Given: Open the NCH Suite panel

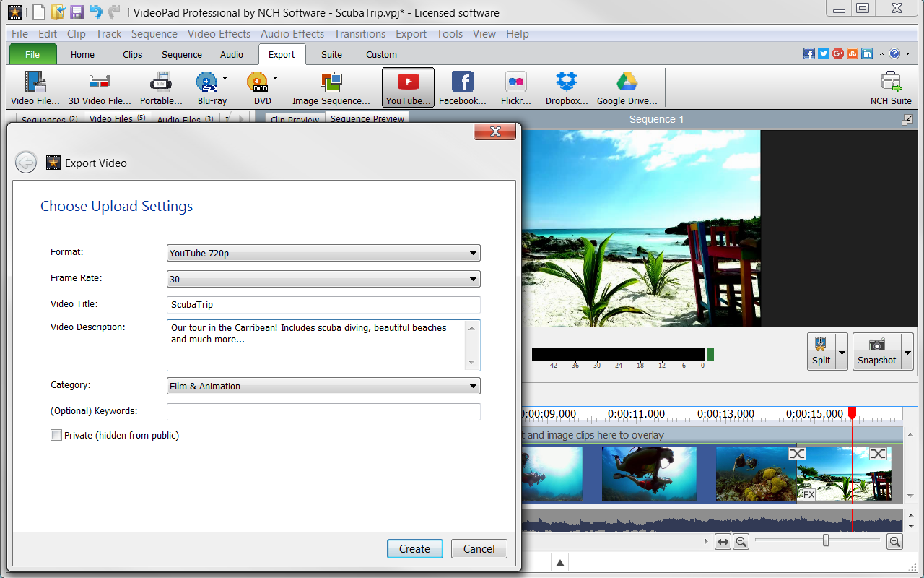Looking at the screenshot, I should click(891, 87).
